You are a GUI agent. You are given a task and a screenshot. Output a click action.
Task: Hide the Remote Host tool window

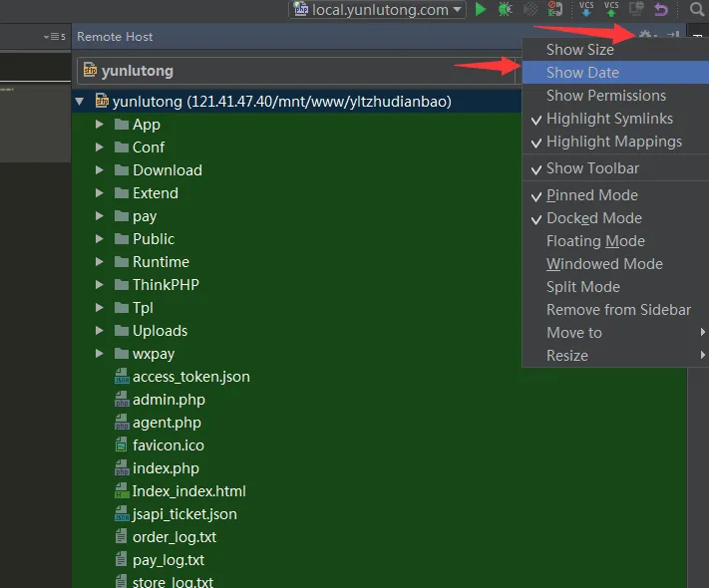(x=673, y=35)
